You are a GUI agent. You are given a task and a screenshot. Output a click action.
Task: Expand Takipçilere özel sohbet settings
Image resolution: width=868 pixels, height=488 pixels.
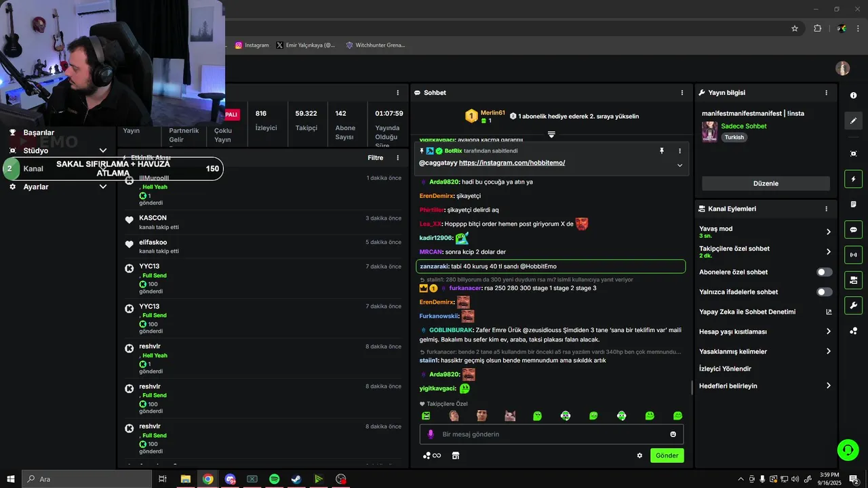click(828, 252)
